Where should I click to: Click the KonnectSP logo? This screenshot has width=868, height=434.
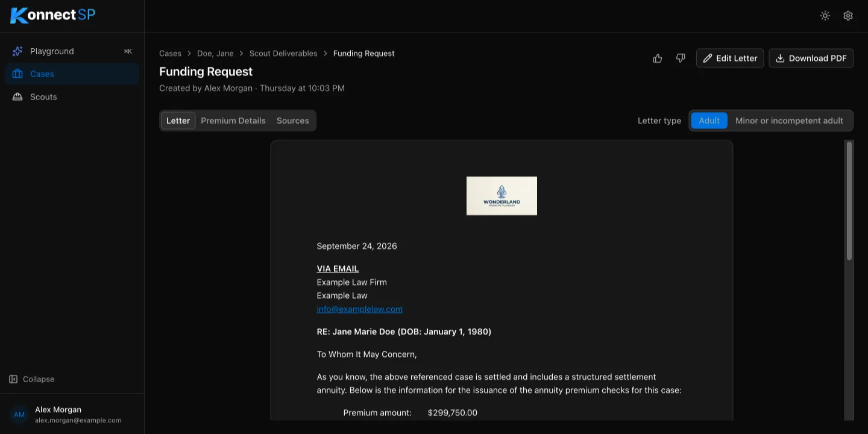pyautogui.click(x=52, y=15)
